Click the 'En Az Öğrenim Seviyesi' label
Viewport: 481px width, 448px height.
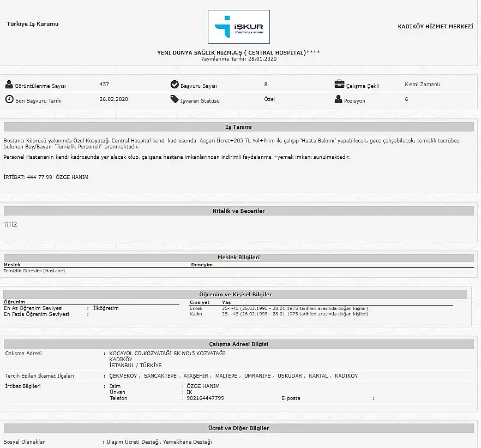(x=33, y=308)
